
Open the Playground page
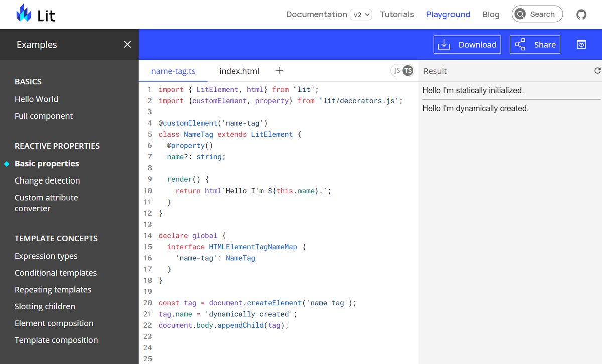[x=448, y=14]
